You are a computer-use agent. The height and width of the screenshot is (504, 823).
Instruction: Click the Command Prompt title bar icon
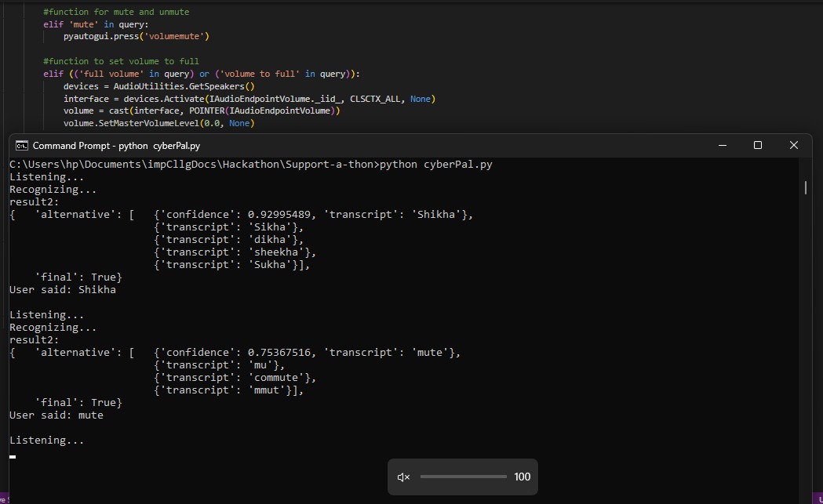pyautogui.click(x=21, y=145)
